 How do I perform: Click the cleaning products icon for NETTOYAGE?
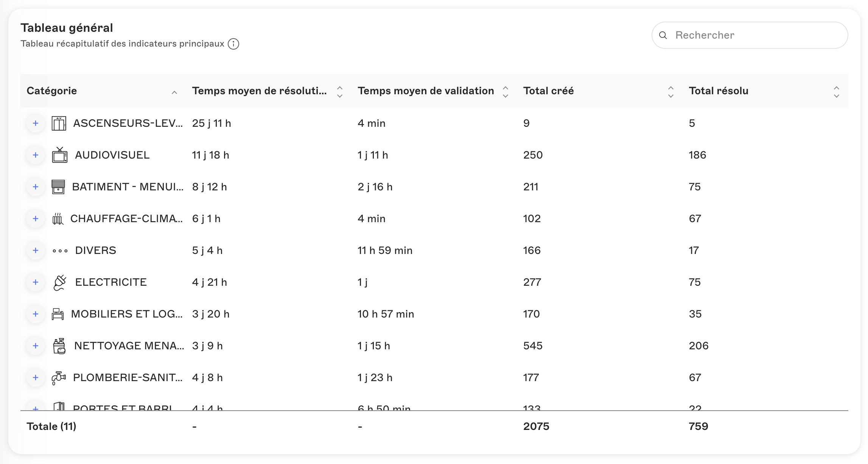(59, 346)
